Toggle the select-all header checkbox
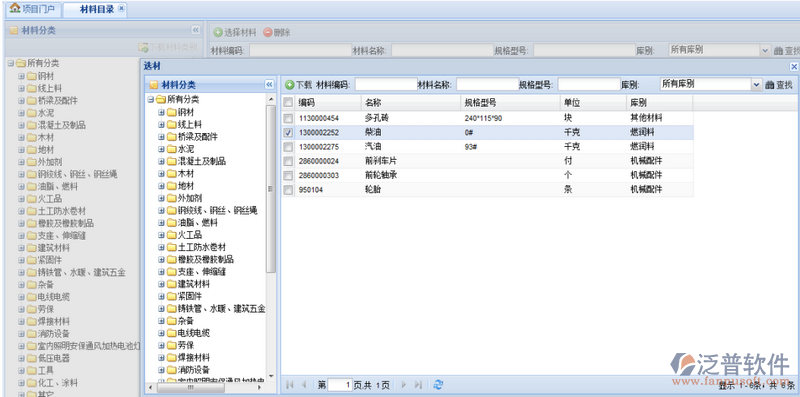This screenshot has height=397, width=800. [x=288, y=103]
